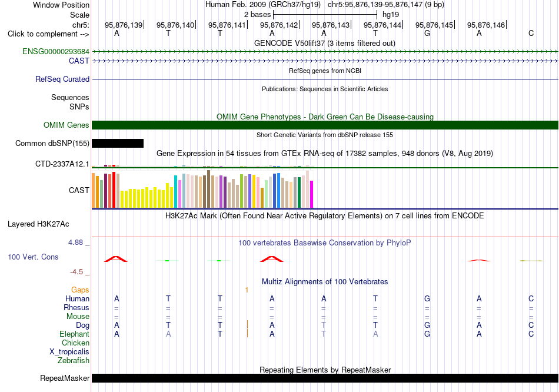
Task: Click the black RepeatMasker bar
Action: point(325,378)
